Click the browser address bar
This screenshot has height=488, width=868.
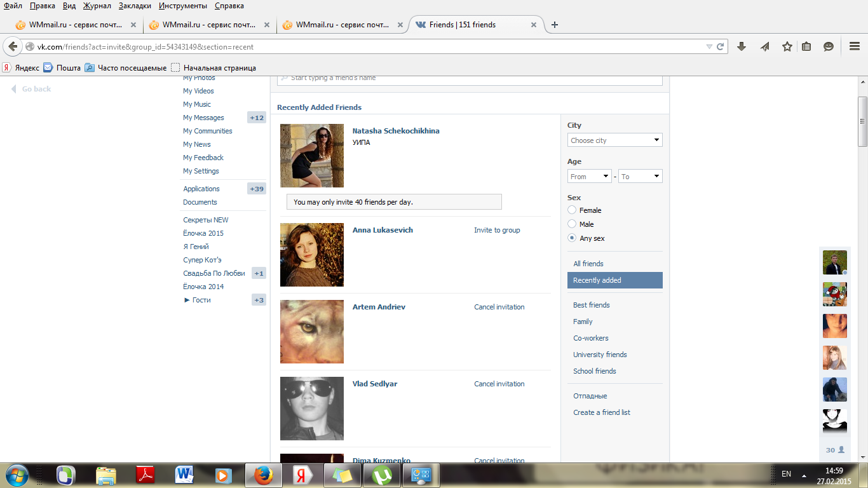click(369, 46)
